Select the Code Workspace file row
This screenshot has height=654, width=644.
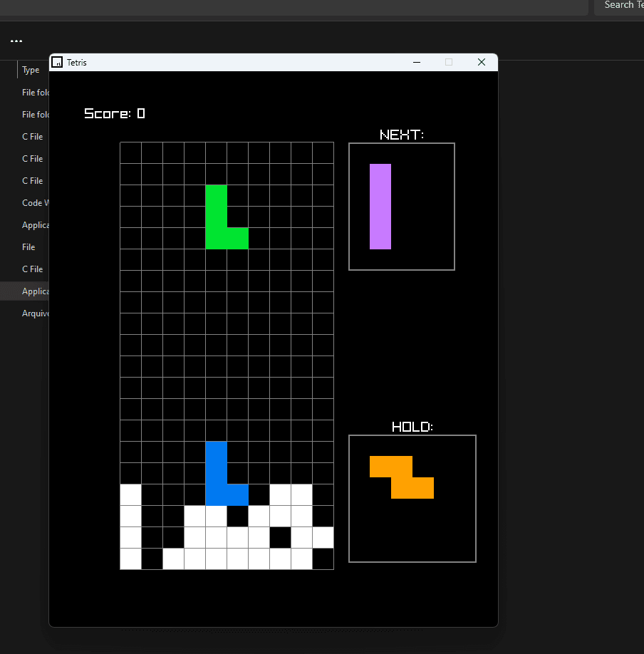tap(25, 203)
